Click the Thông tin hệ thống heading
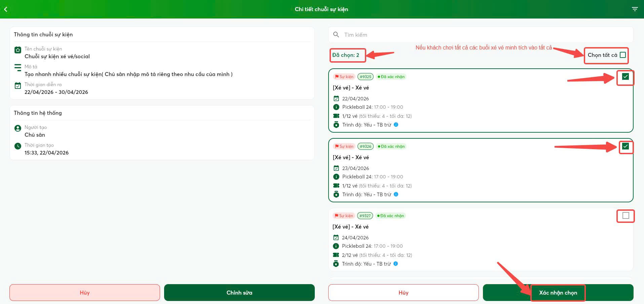Viewport: 644px width, 304px height. (x=38, y=113)
